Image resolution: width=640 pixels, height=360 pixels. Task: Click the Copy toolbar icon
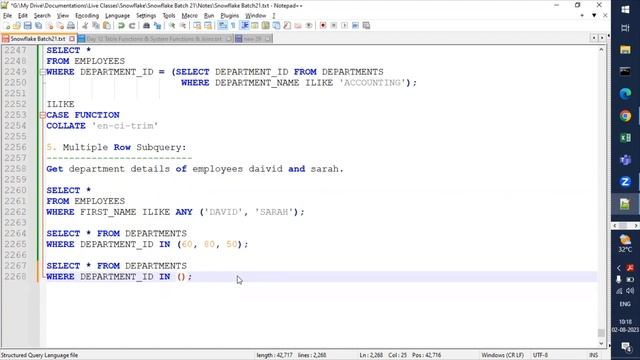click(96, 26)
